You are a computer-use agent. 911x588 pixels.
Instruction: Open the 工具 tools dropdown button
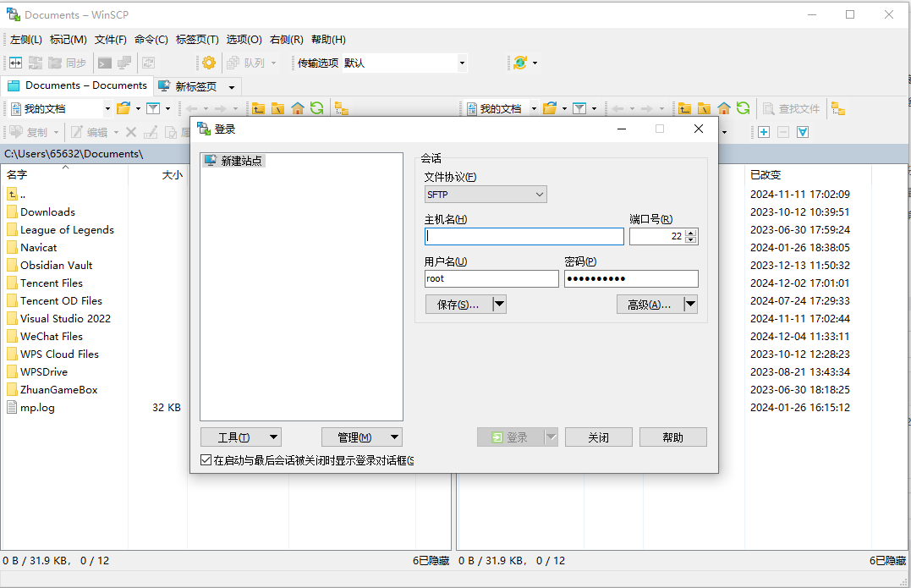click(x=240, y=437)
